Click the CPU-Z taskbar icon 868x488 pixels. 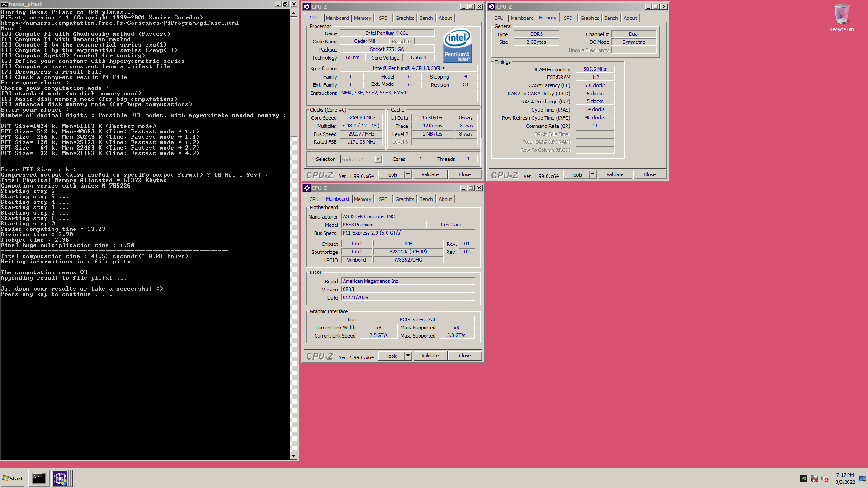coord(60,478)
